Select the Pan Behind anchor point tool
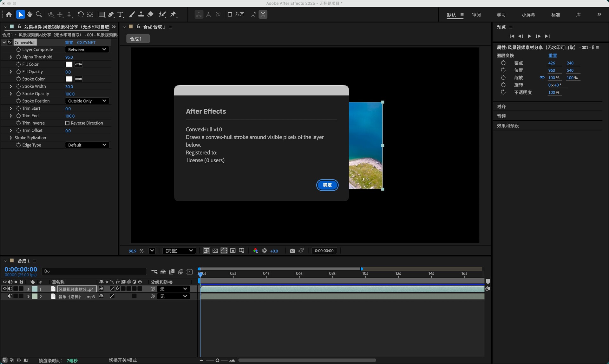 click(90, 15)
